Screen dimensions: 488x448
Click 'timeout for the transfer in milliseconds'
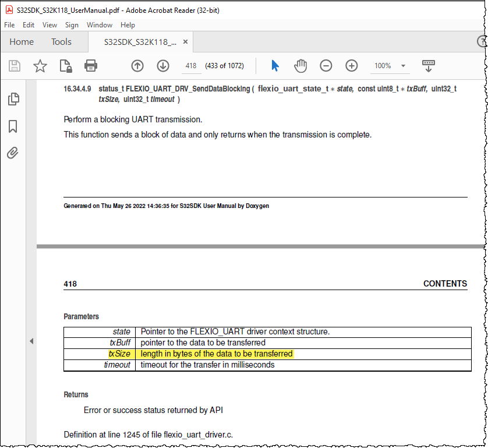click(x=207, y=365)
